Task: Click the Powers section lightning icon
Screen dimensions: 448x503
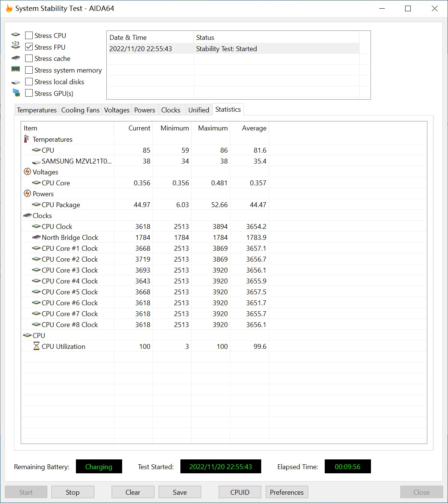Action: [27, 194]
